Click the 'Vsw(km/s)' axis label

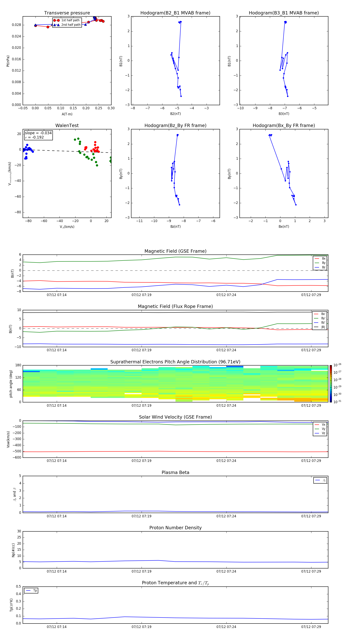pyautogui.click(x=8, y=439)
